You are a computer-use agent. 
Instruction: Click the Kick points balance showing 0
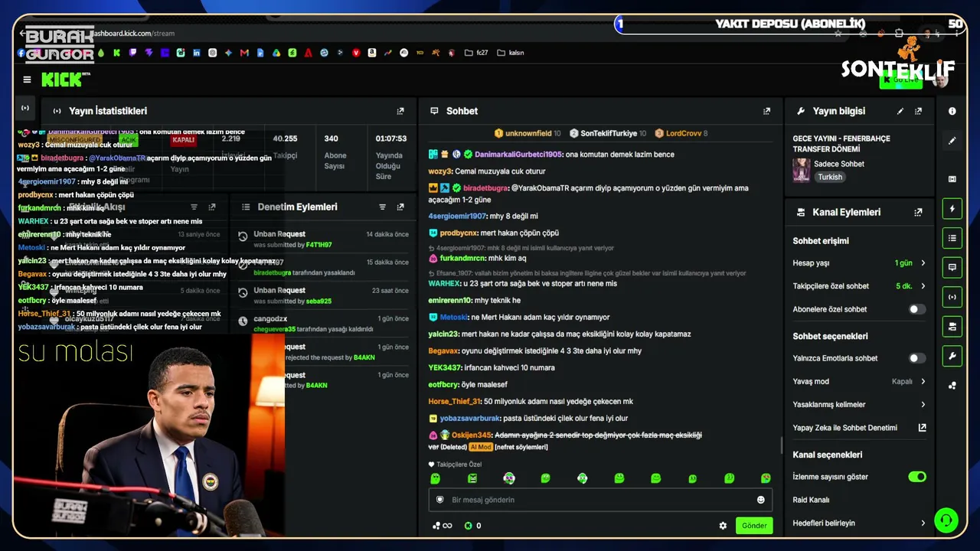(473, 526)
